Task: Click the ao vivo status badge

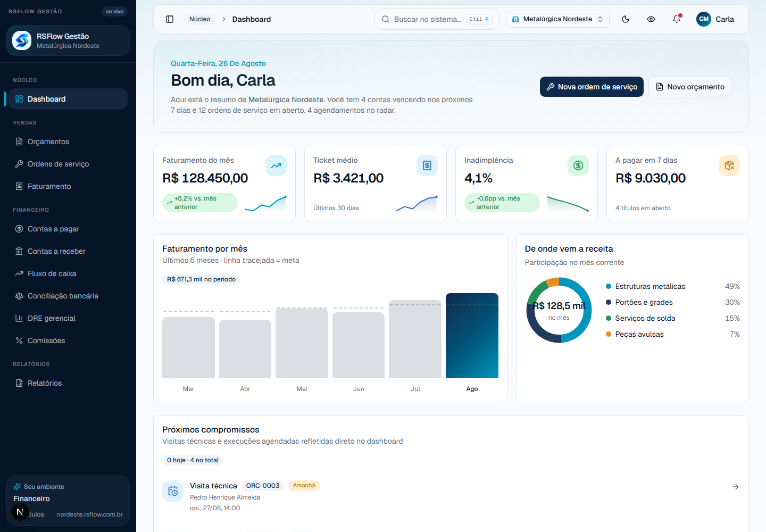Action: click(114, 11)
